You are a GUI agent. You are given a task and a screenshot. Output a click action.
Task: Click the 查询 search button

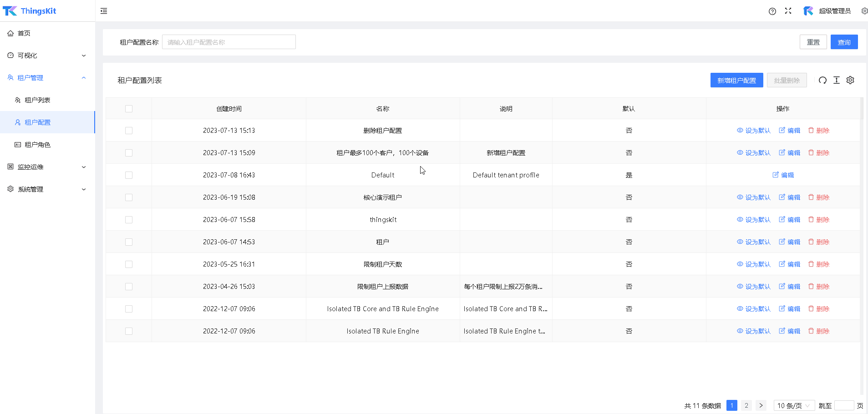coord(844,42)
